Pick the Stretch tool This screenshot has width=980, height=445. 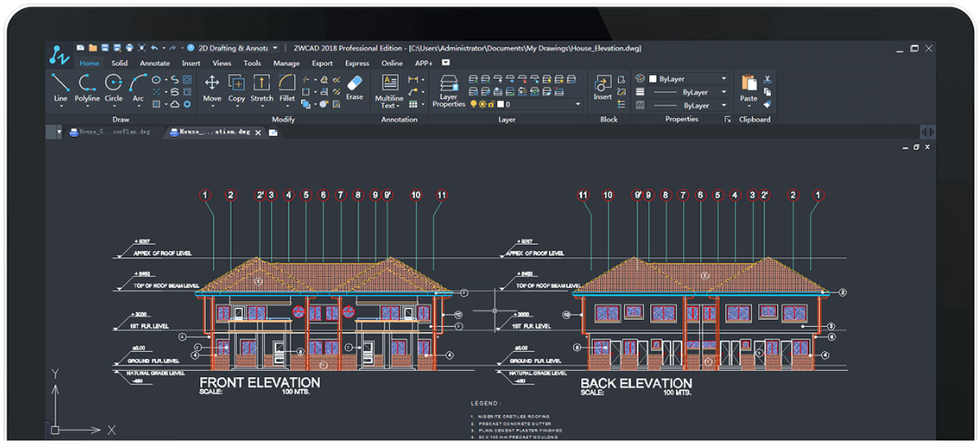(x=261, y=88)
